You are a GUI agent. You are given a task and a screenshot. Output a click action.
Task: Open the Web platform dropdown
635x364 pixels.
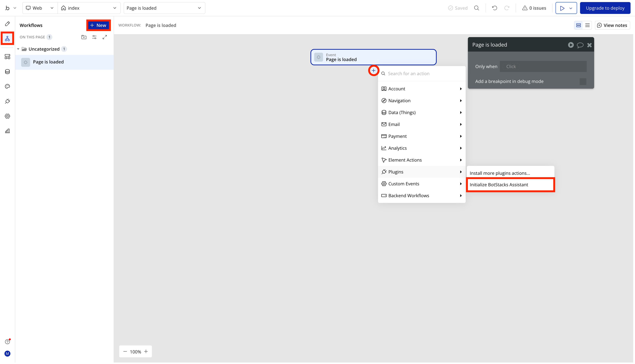coord(40,8)
